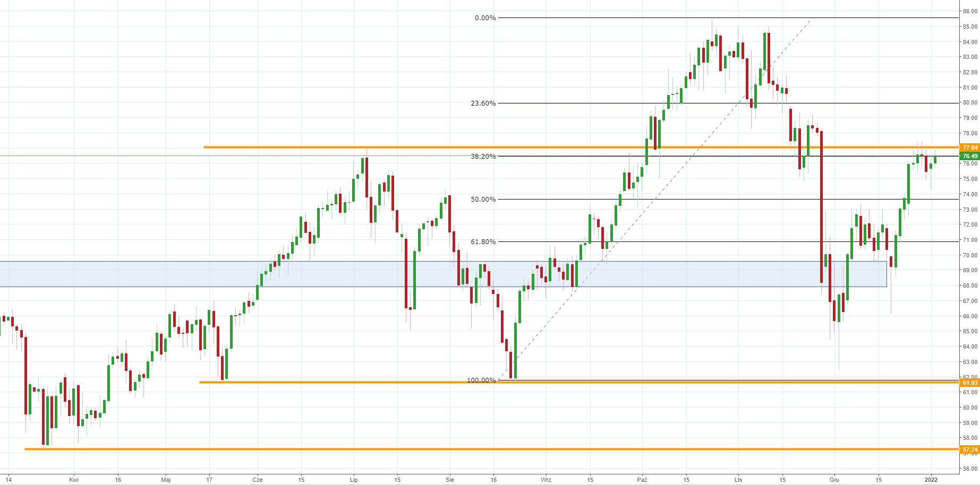The image size is (980, 485).
Task: Click the 56.00 value on price scale
Action: click(x=970, y=469)
